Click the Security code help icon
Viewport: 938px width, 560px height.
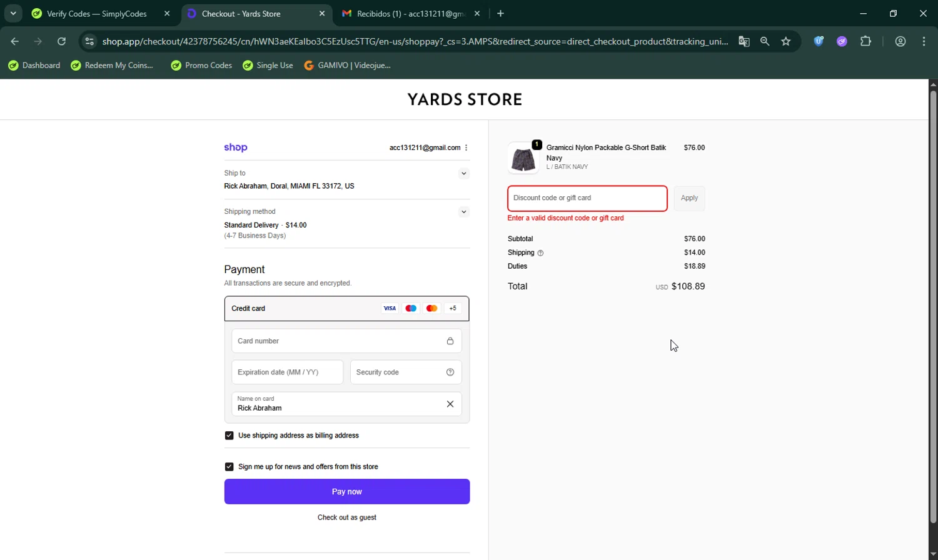(x=450, y=372)
